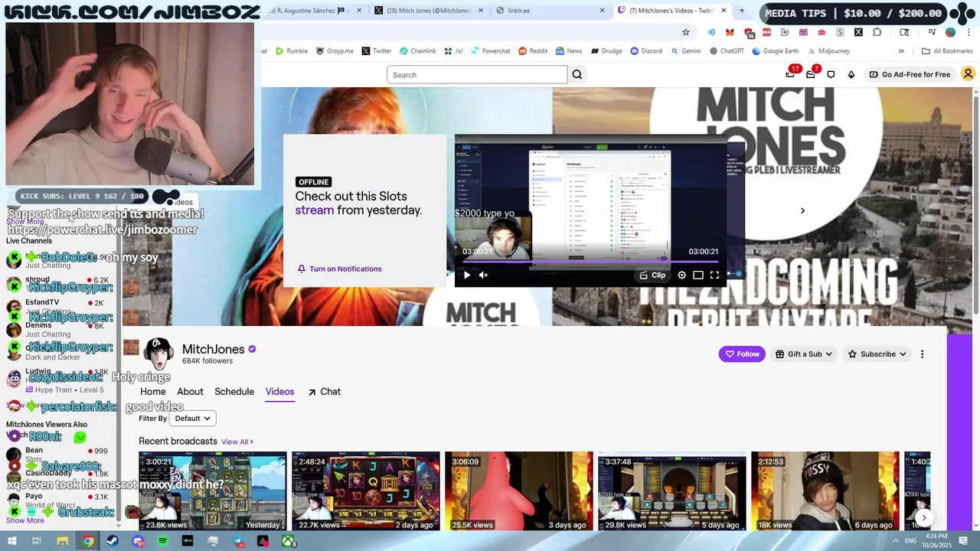Switch to the channel Home tab
Screen dimensions: 980x551
pyautogui.click(x=153, y=391)
